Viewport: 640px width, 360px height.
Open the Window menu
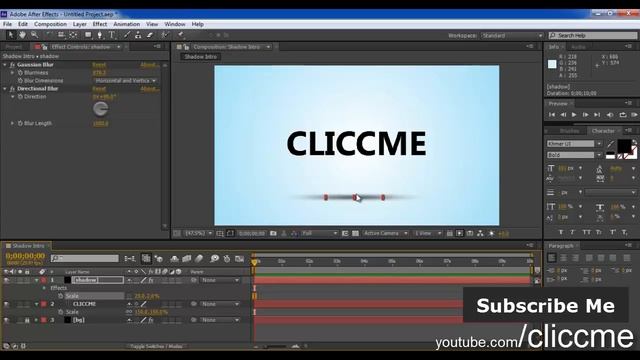tap(175, 24)
